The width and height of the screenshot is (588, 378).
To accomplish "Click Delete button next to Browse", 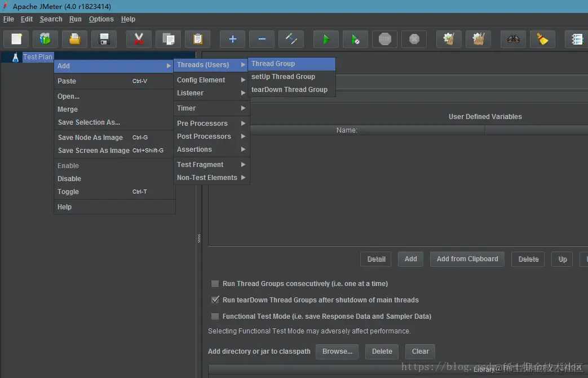I will tap(382, 351).
